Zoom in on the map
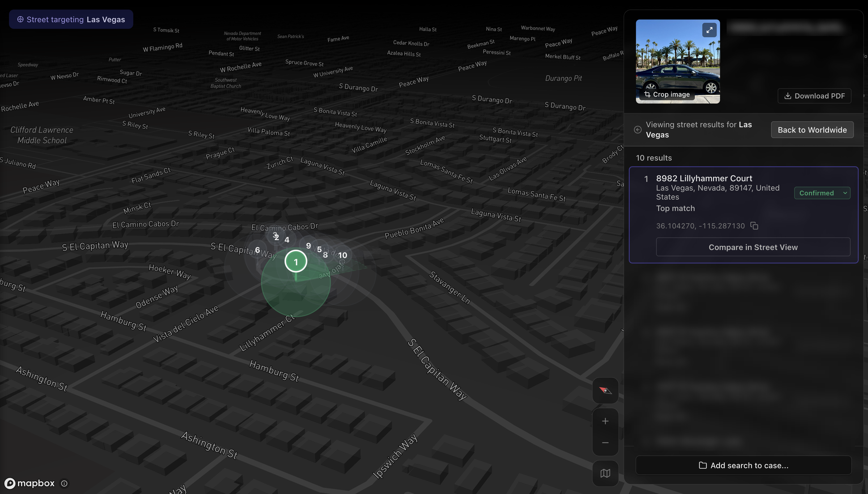Viewport: 868px width, 494px height. (x=605, y=421)
